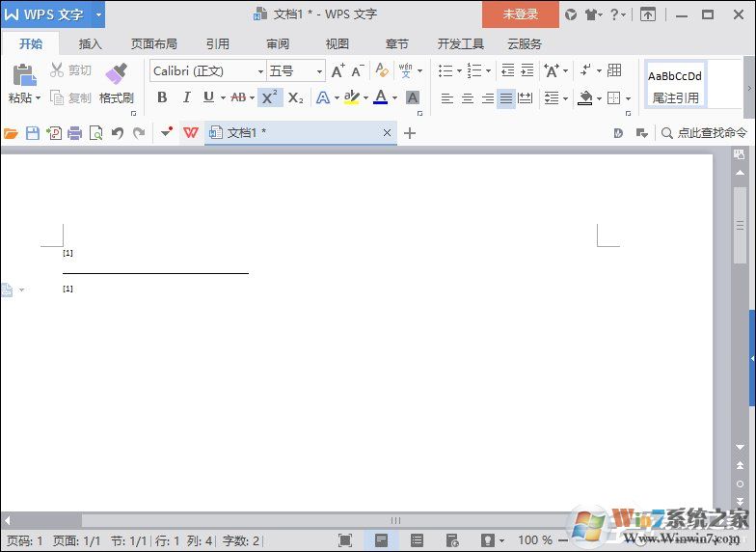
Task: Save document with floppy disk icon
Action: (33, 133)
